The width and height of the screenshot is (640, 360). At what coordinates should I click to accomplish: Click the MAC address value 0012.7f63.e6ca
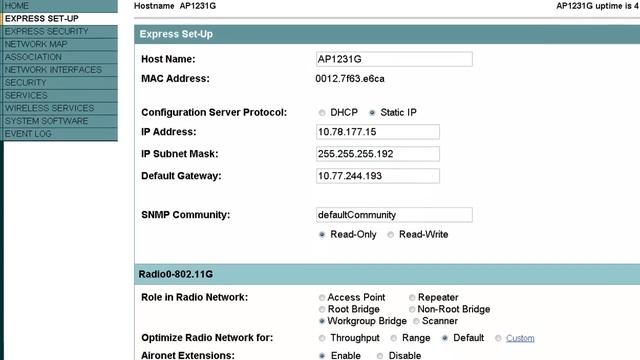coord(350,79)
